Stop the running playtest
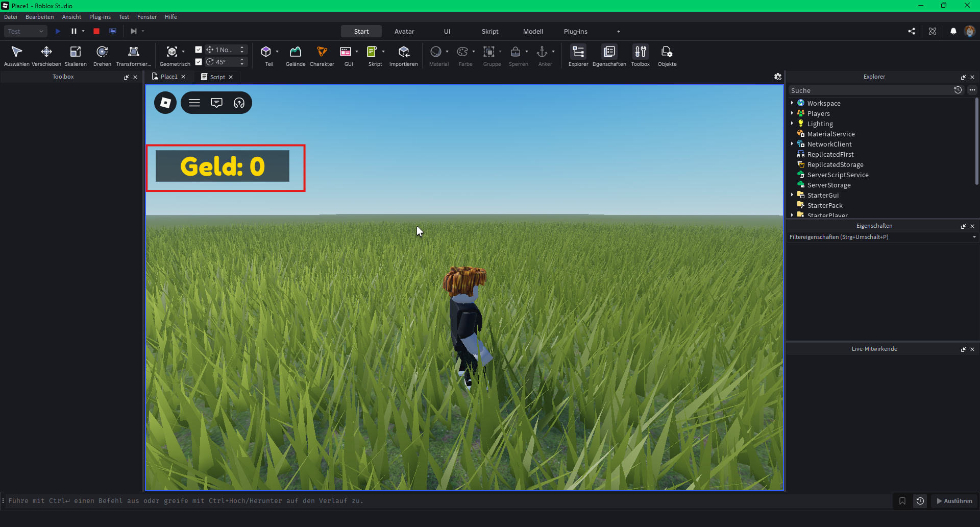The image size is (980, 527). [96, 31]
